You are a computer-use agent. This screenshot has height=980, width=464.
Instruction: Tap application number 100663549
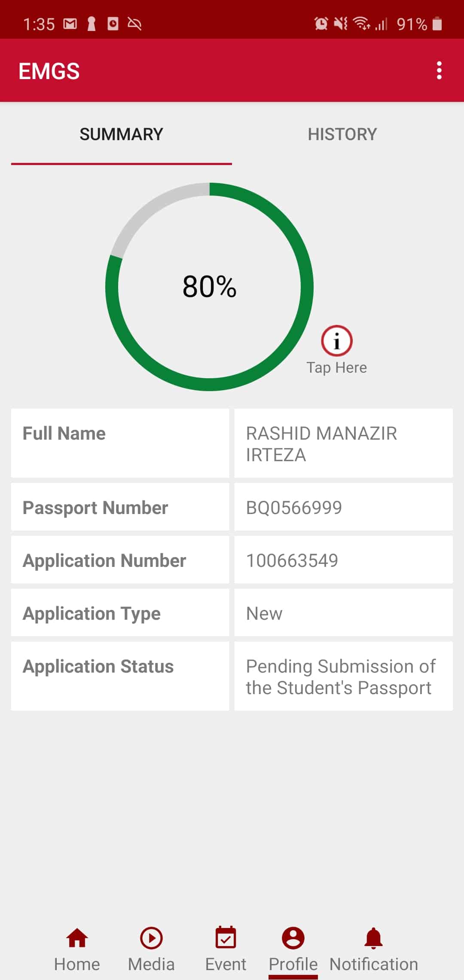click(292, 560)
